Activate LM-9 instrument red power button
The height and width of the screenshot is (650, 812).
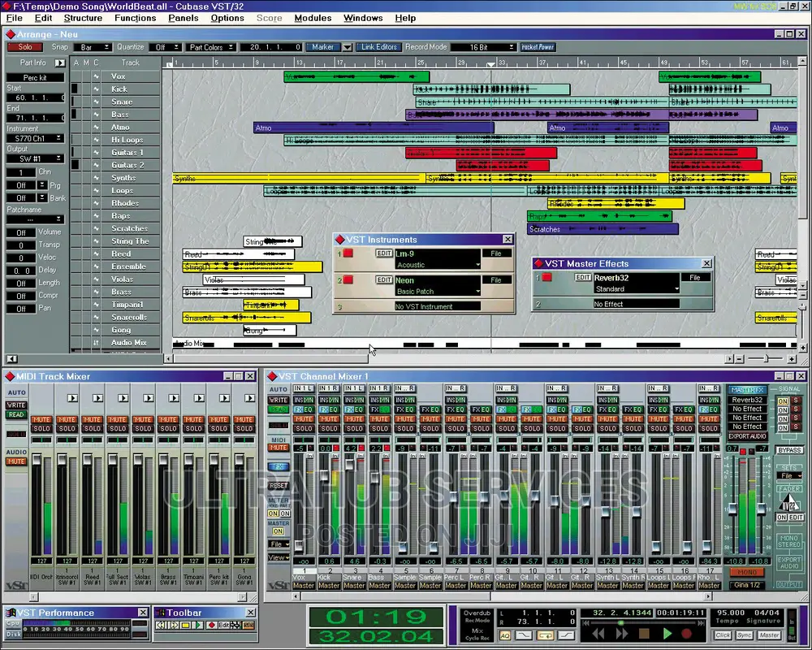pyautogui.click(x=348, y=253)
